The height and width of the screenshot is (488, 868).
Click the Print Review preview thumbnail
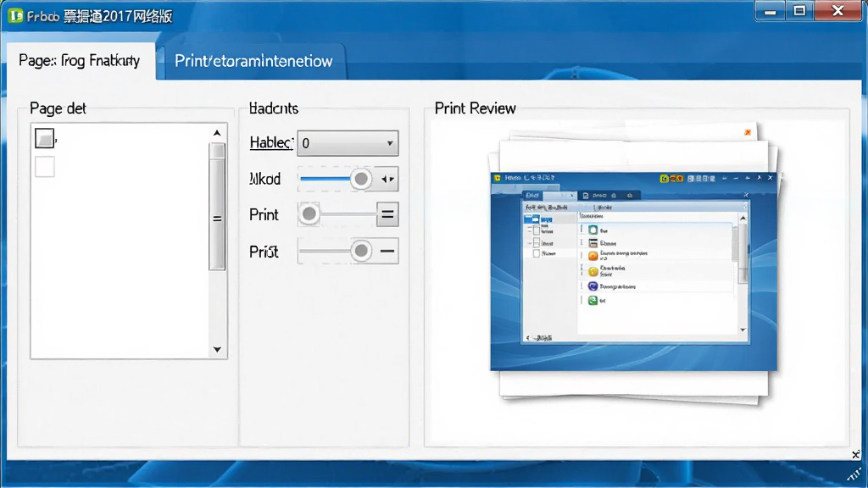(634, 271)
